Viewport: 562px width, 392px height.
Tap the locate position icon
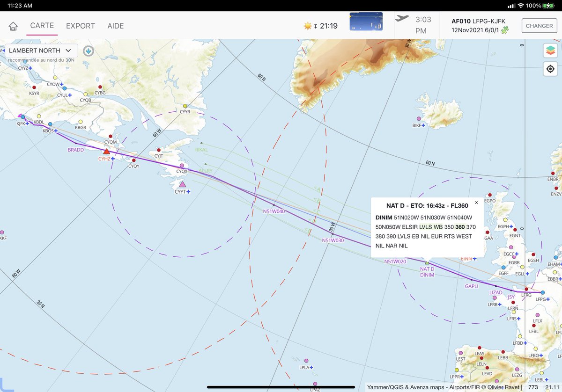click(550, 69)
